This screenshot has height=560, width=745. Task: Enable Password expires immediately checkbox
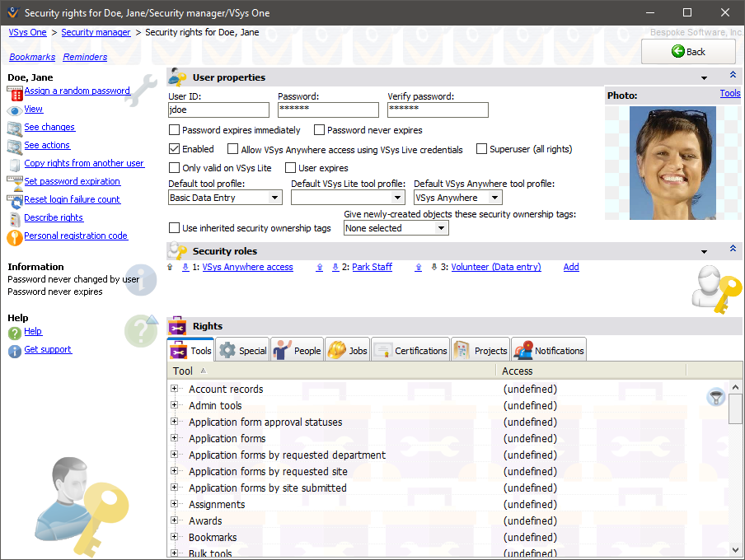click(174, 130)
